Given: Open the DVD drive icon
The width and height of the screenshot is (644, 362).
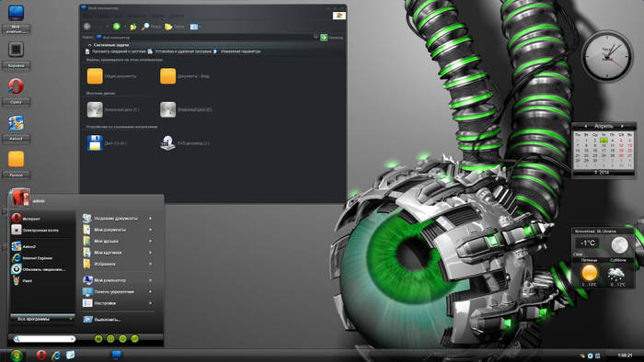Looking at the screenshot, I should point(167,143).
